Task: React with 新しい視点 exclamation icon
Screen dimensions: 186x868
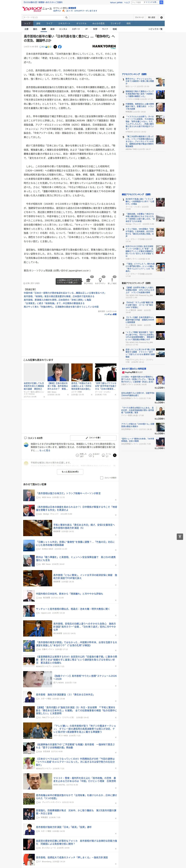Action: click(x=112, y=280)
